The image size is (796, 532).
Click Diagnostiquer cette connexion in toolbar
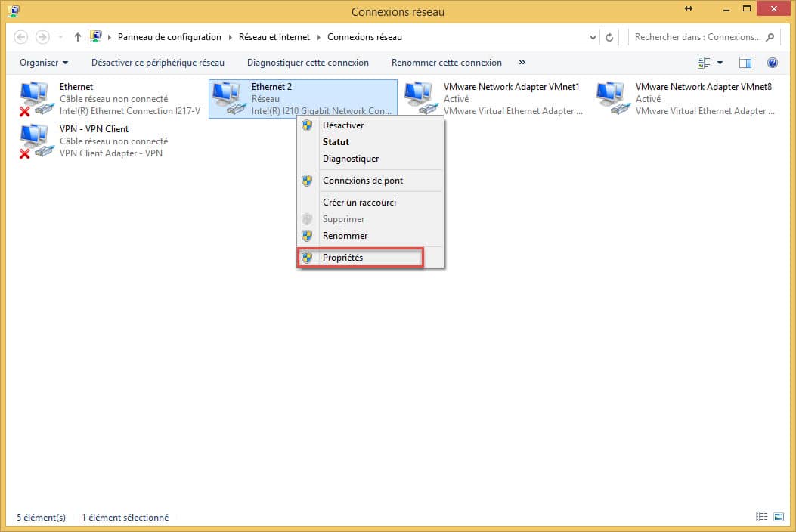click(x=308, y=63)
